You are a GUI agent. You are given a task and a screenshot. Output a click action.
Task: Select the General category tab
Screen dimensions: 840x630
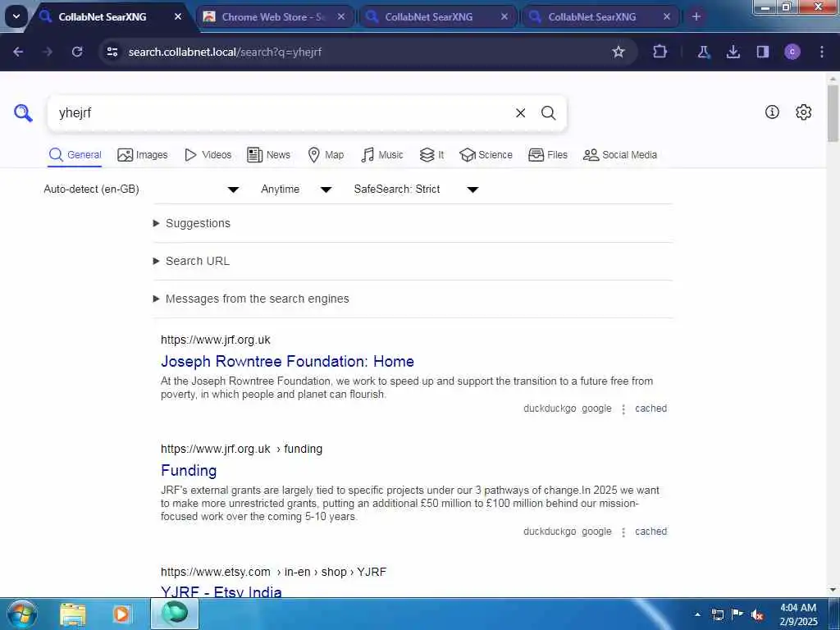coord(75,155)
